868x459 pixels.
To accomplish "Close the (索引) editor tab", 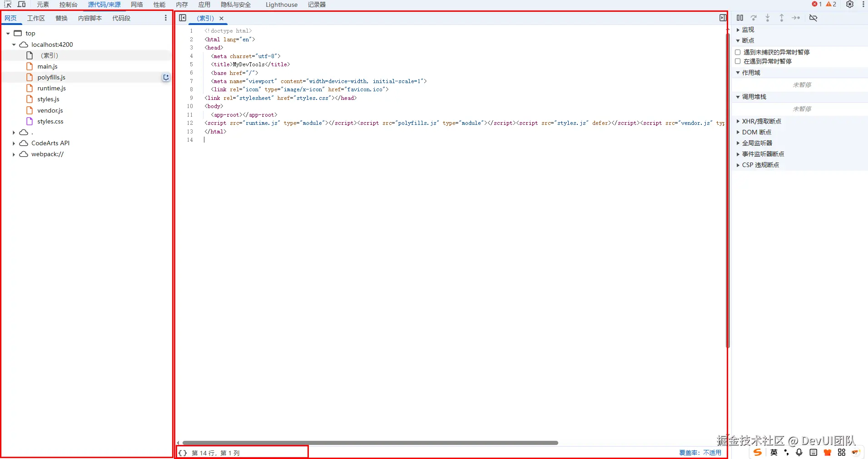I will coord(222,19).
